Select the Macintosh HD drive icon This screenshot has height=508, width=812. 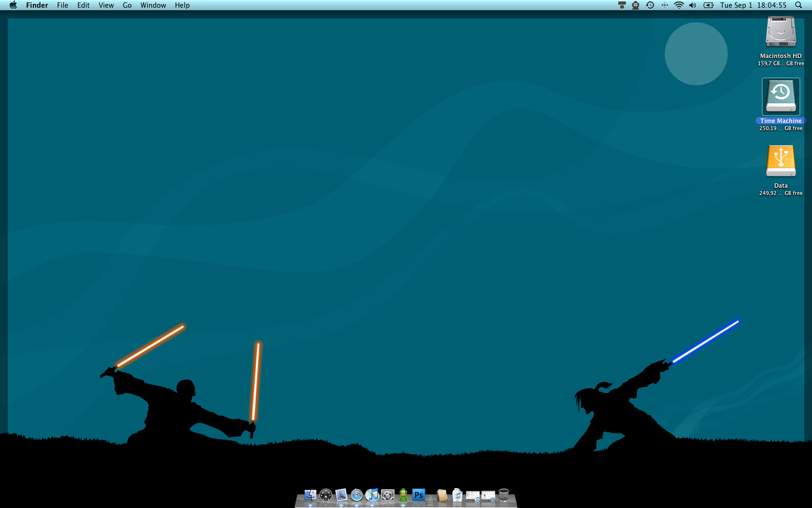pyautogui.click(x=781, y=32)
